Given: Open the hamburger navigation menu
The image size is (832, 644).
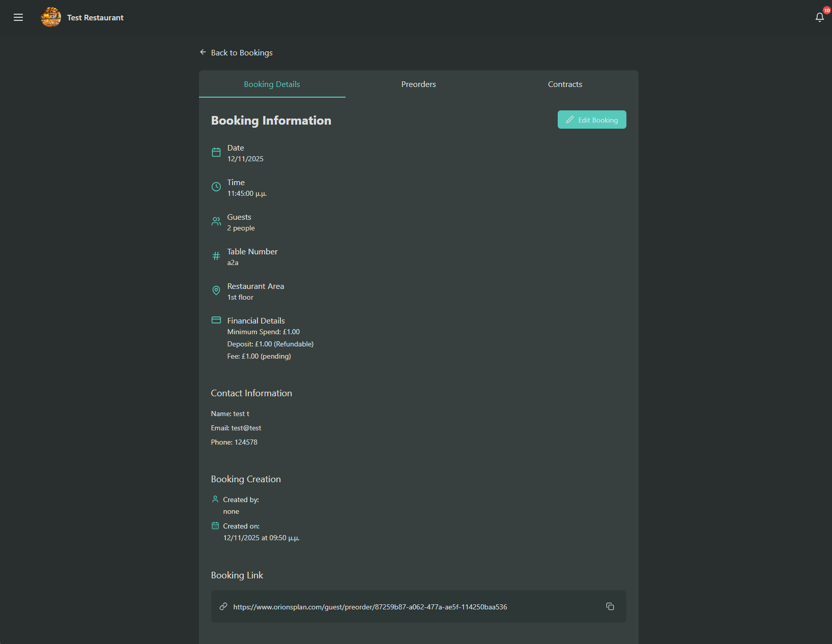Looking at the screenshot, I should click(18, 17).
